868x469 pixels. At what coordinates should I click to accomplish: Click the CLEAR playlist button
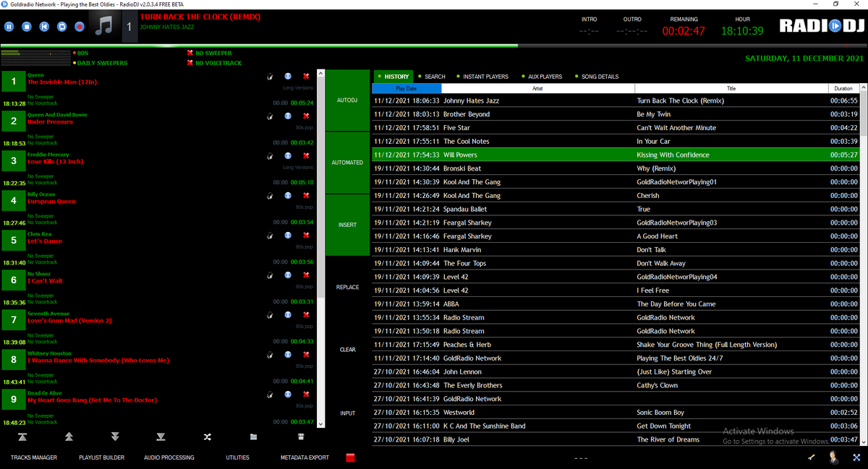coord(347,350)
